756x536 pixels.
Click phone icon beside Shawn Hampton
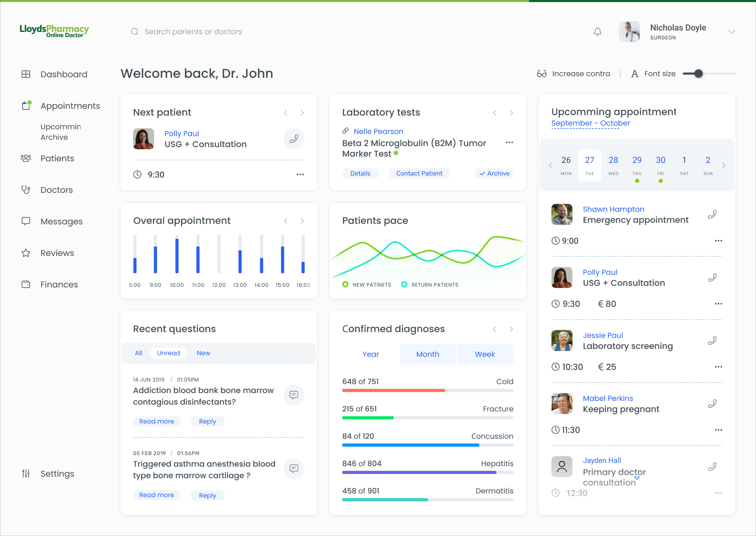click(x=712, y=214)
